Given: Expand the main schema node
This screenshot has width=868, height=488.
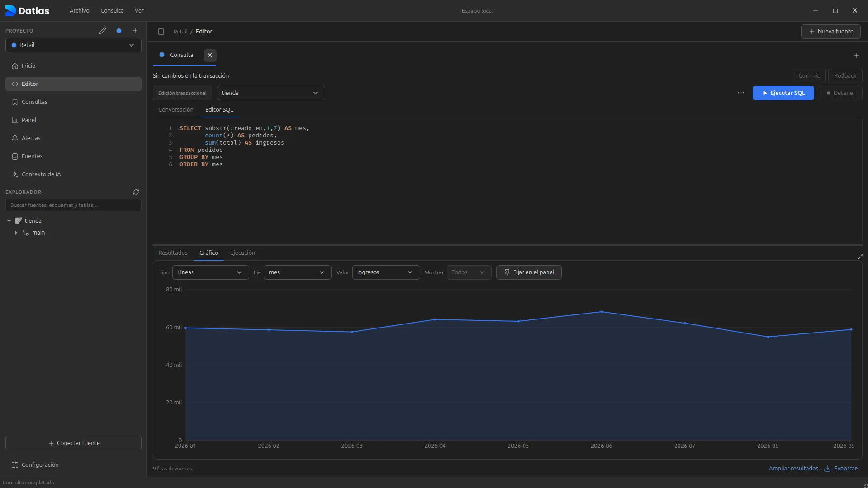Looking at the screenshot, I should (16, 233).
